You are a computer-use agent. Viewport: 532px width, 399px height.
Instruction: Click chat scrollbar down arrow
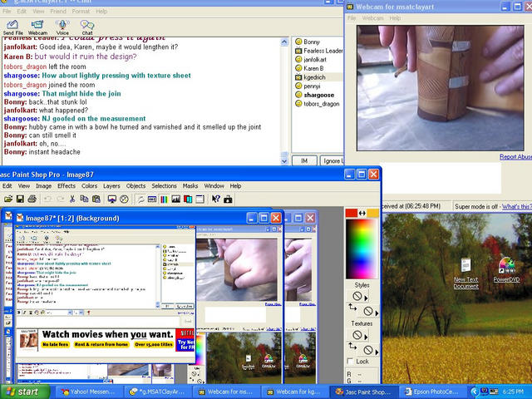coord(284,162)
